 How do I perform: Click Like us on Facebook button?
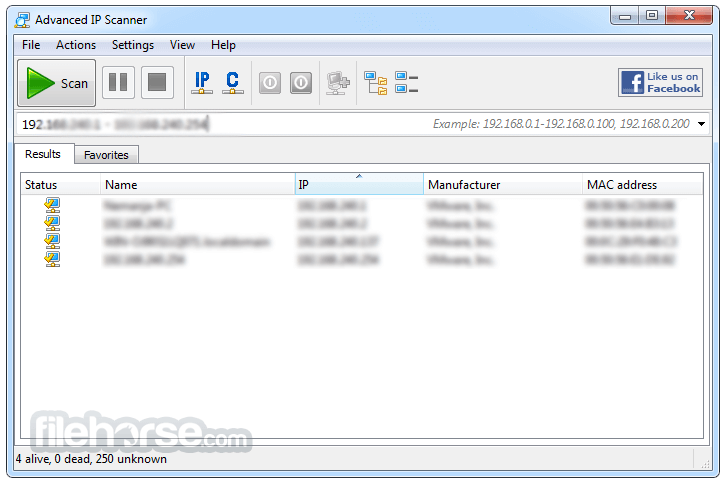click(x=660, y=83)
